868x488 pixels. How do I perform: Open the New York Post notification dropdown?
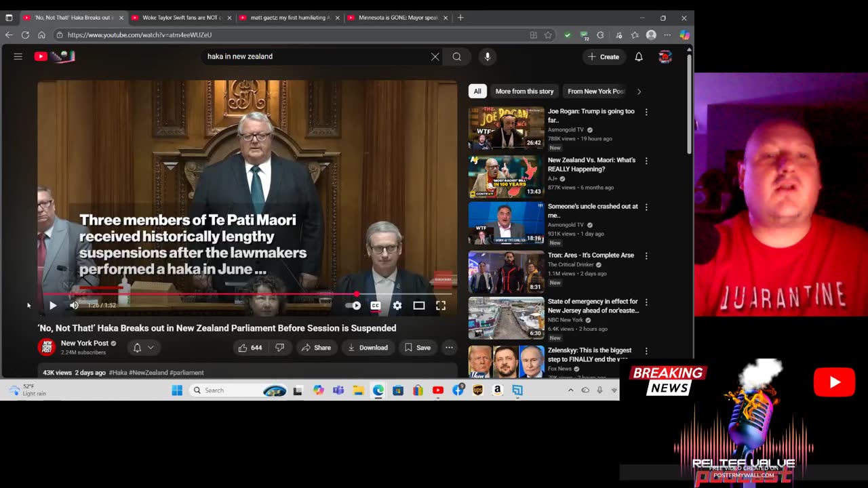144,348
